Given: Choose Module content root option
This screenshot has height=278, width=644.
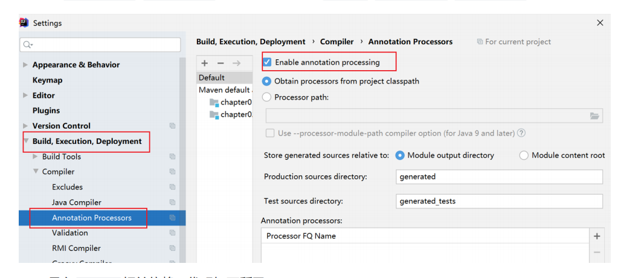Looking at the screenshot, I should click(524, 155).
